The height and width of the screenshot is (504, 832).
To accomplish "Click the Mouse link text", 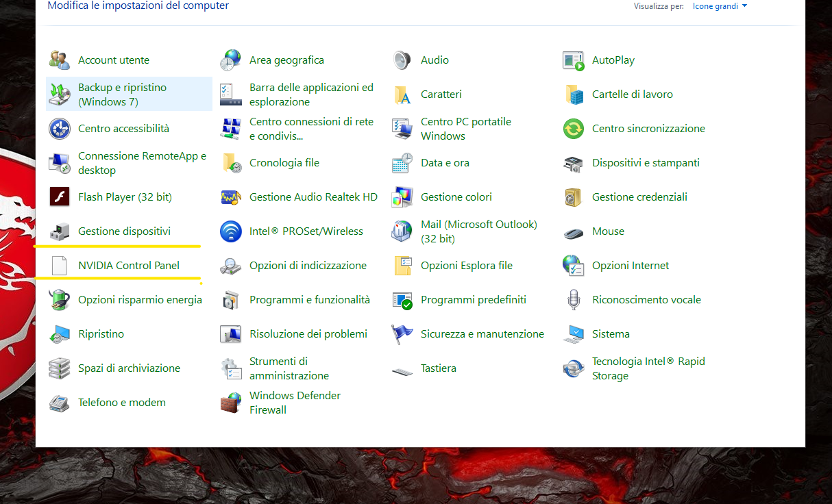I will coord(609,231).
